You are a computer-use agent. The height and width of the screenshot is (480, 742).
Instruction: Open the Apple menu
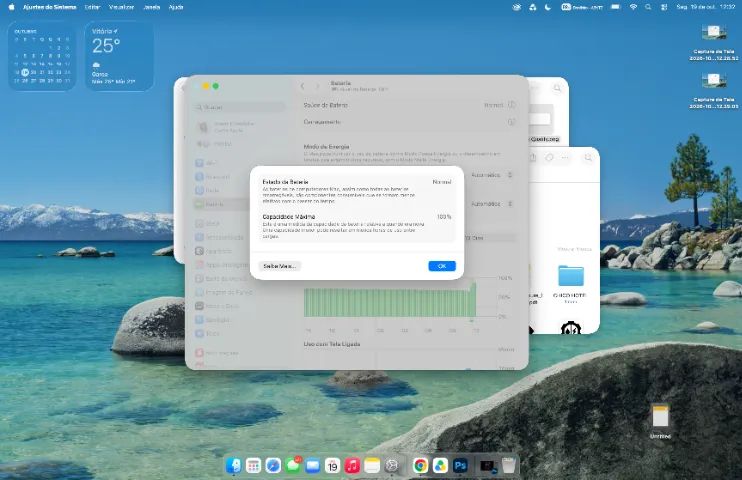[x=11, y=7]
